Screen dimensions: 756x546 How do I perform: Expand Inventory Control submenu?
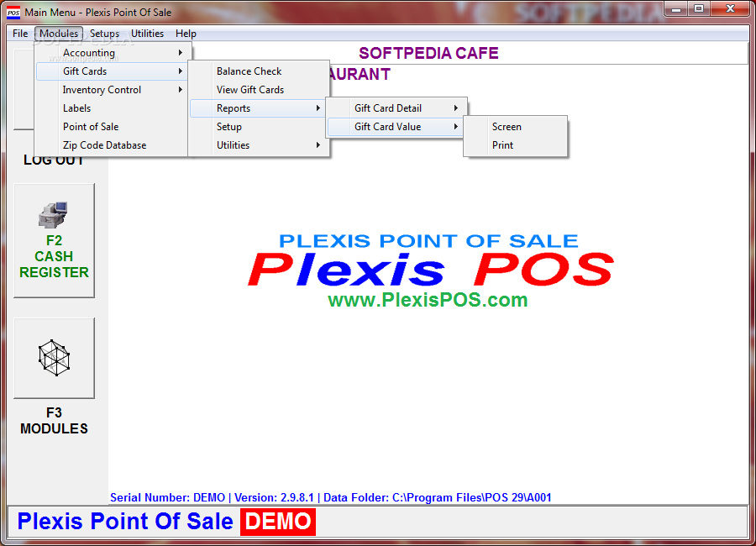pyautogui.click(x=112, y=90)
